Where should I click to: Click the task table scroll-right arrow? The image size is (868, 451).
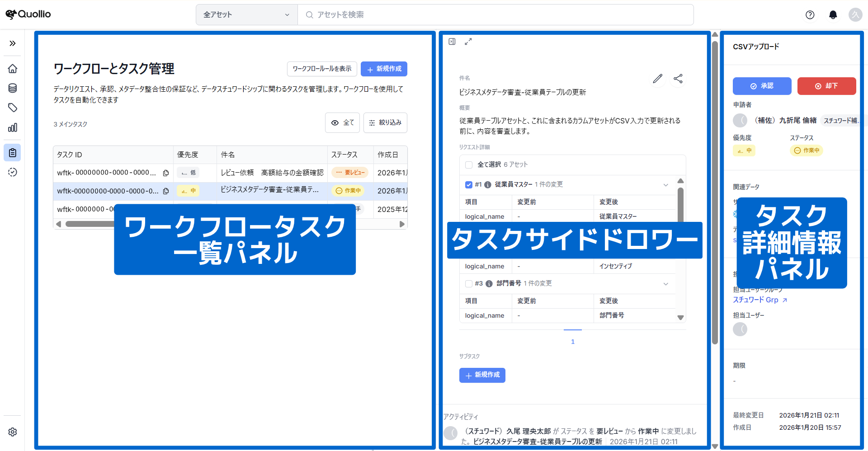point(402,224)
